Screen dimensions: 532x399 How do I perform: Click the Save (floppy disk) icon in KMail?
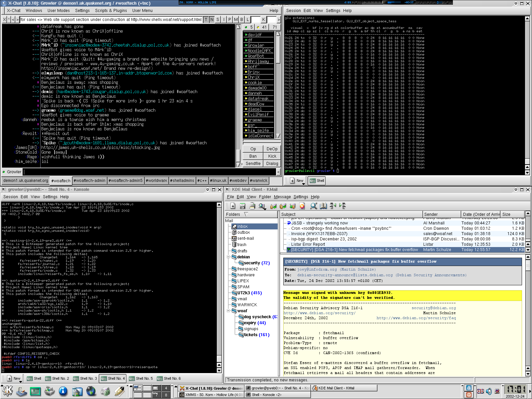point(242,206)
